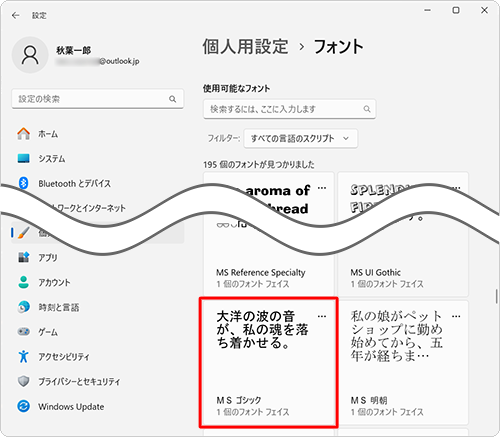Focus the font search input field
The height and width of the screenshot is (437, 500).
point(289,109)
